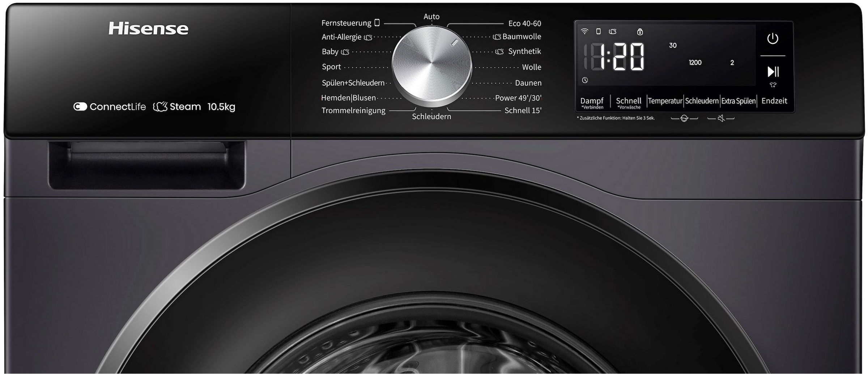Tap the smartphone remote control icon
The image size is (868, 374).
point(598,31)
